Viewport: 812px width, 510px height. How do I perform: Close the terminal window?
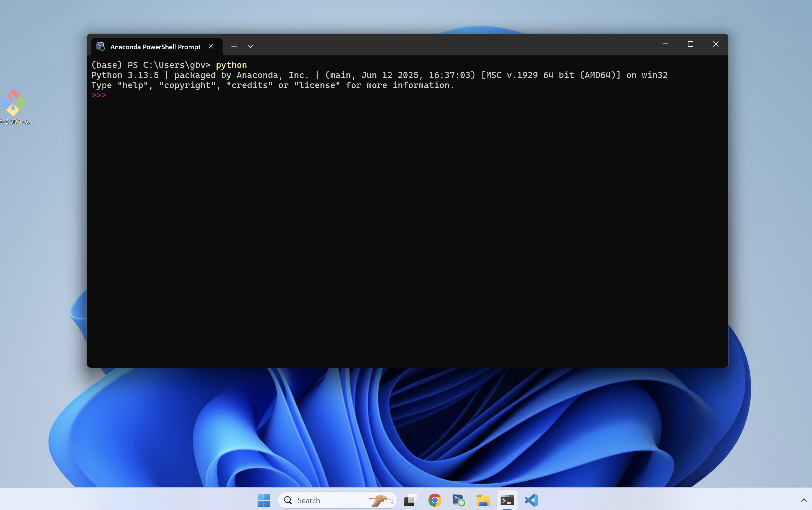point(715,44)
